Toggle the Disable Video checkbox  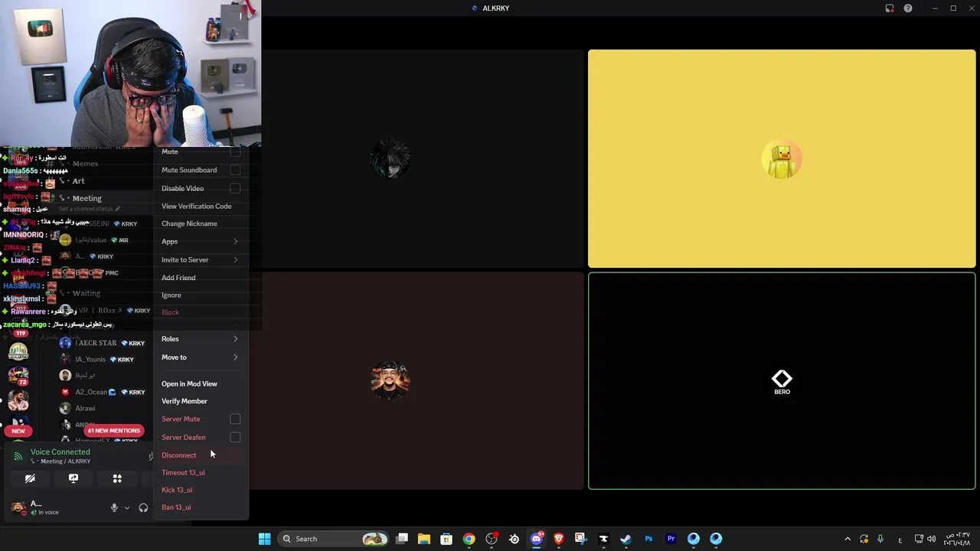click(x=235, y=188)
